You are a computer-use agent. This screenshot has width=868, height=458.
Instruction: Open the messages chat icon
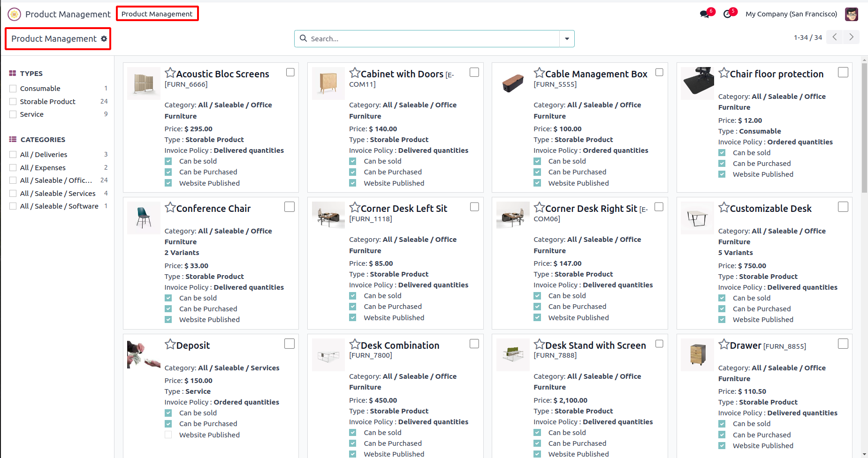pos(705,14)
